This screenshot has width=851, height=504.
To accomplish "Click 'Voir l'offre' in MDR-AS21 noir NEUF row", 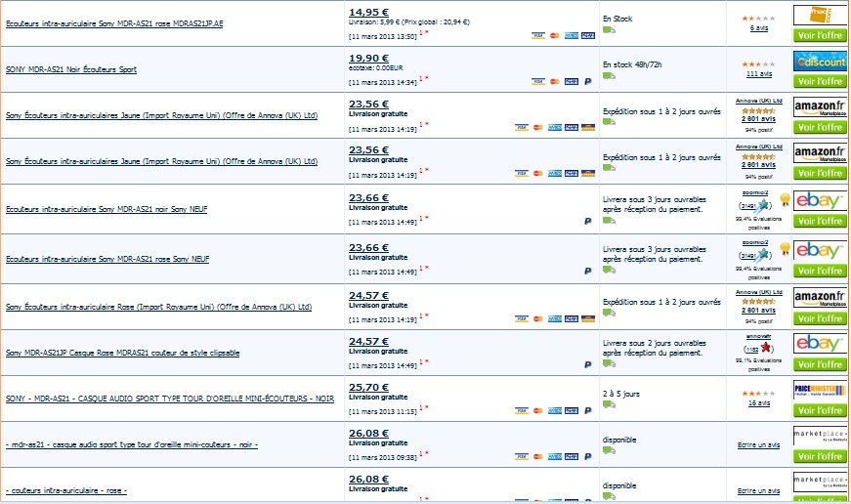I will (x=820, y=221).
